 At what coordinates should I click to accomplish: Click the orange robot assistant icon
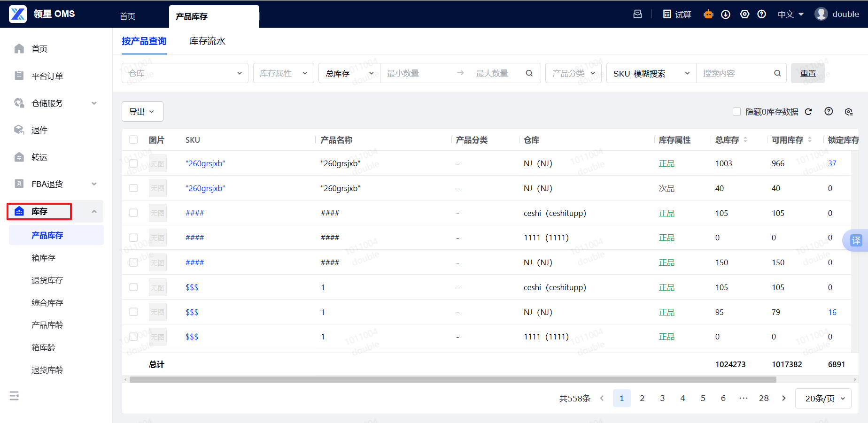pos(708,14)
